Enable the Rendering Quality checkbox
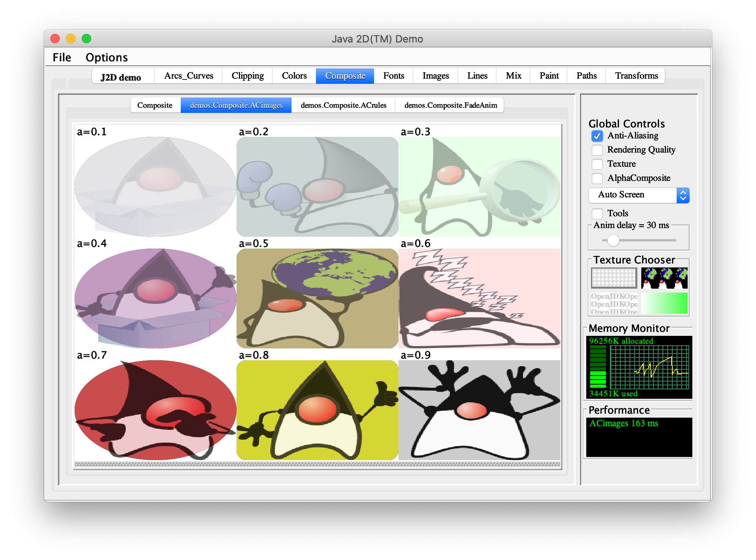The width and height of the screenshot is (756, 560). point(597,150)
